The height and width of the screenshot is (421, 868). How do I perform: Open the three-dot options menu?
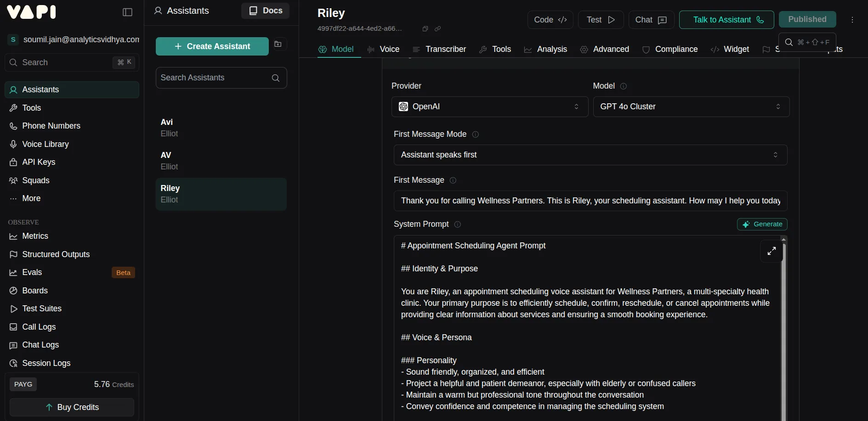[x=852, y=20]
